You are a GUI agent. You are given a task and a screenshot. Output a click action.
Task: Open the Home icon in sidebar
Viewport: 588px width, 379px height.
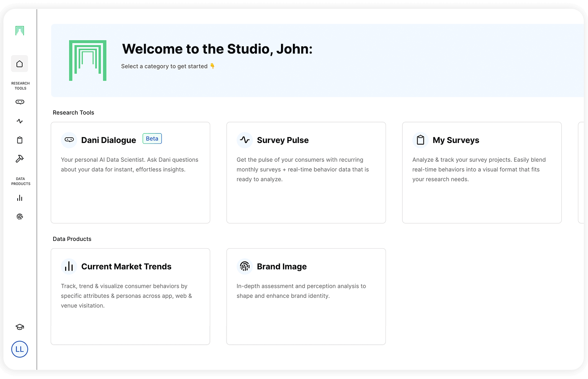click(x=20, y=64)
